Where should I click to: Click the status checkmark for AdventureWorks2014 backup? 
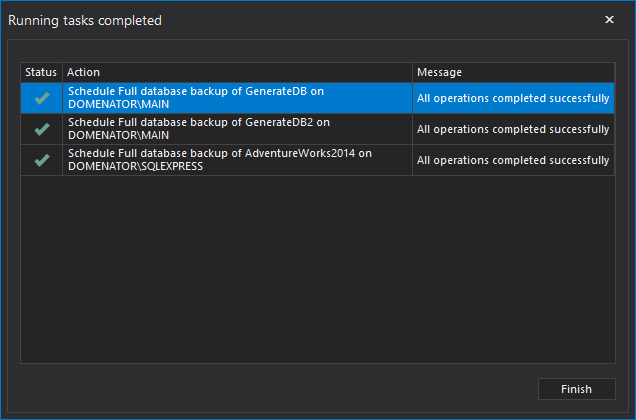[42, 160]
